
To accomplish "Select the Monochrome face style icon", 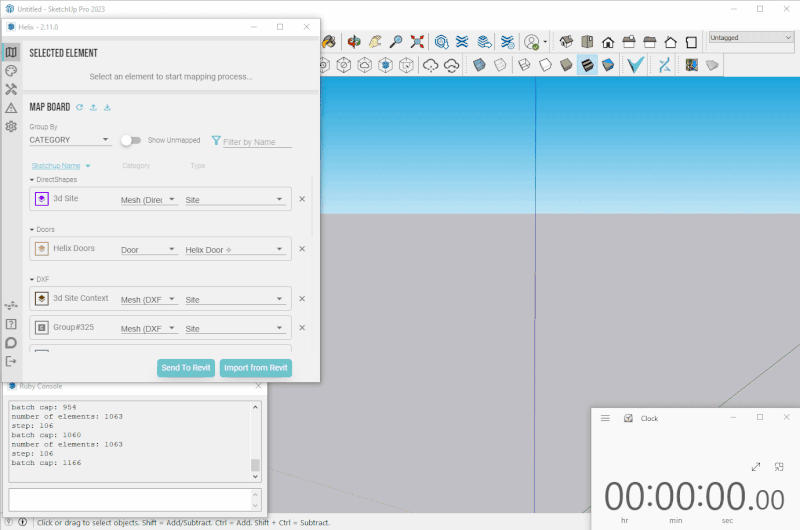I will click(608, 65).
